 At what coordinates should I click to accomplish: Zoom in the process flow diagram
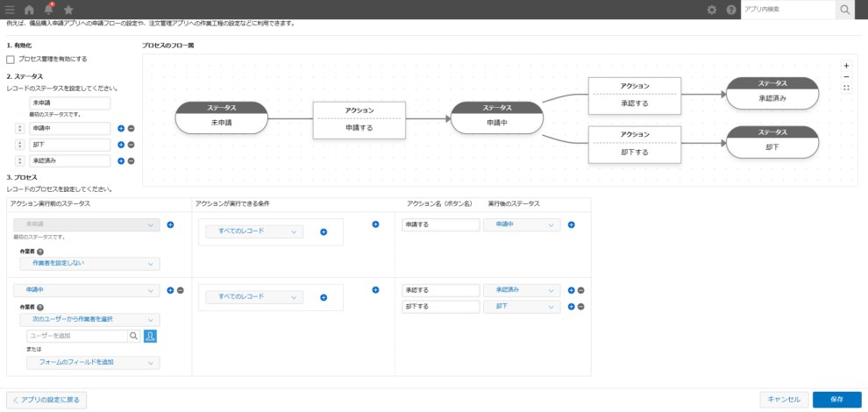point(845,66)
